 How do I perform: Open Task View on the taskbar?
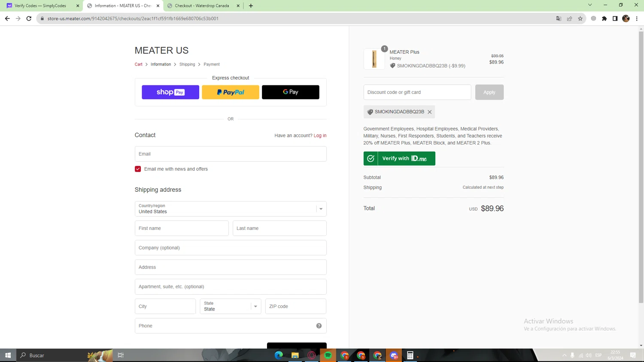121,355
